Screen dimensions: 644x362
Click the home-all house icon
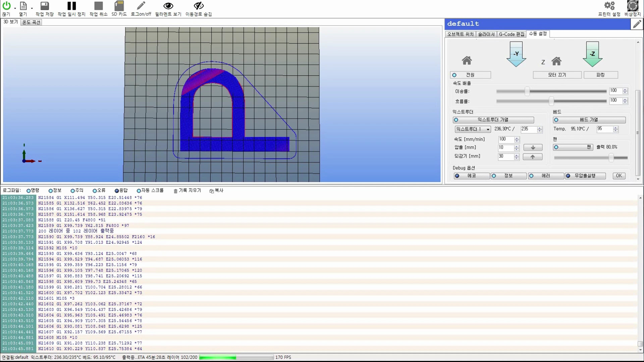point(467,60)
